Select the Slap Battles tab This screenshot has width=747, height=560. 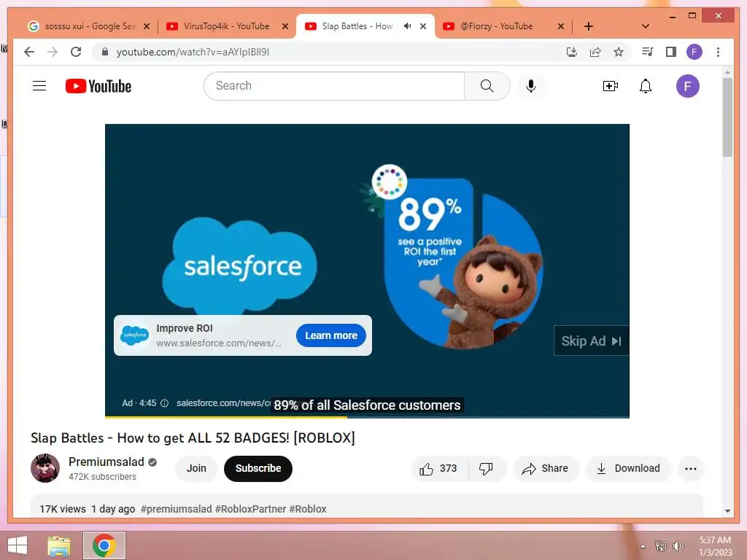tap(356, 26)
